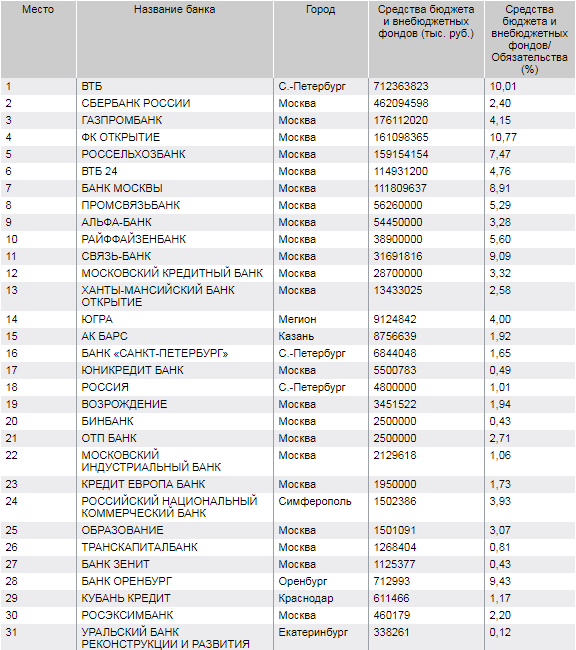Select the percentage 10,77
Viewport: 576px width, 650px height.
click(503, 138)
